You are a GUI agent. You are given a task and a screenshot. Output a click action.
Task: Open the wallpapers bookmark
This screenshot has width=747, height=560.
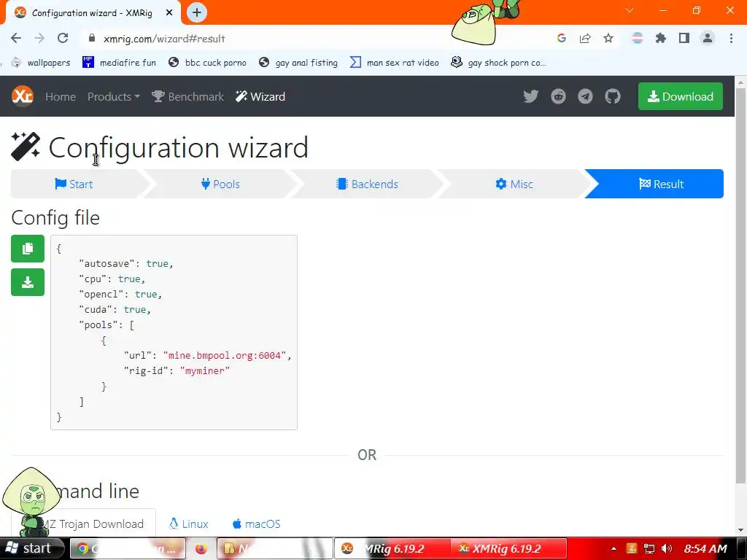tap(41, 63)
